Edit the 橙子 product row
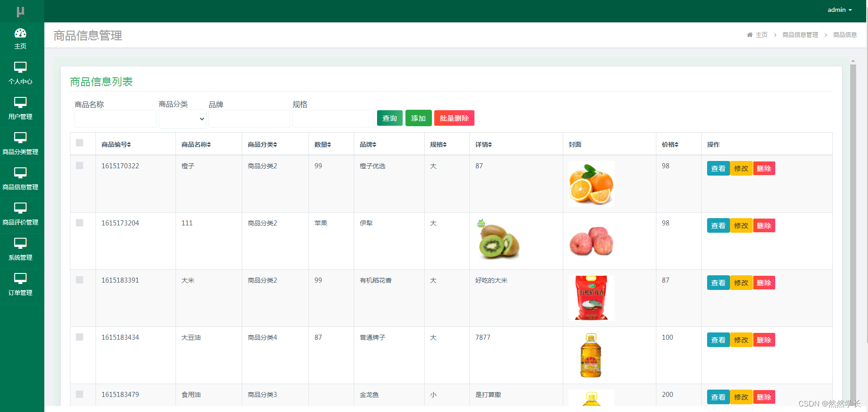 741,168
